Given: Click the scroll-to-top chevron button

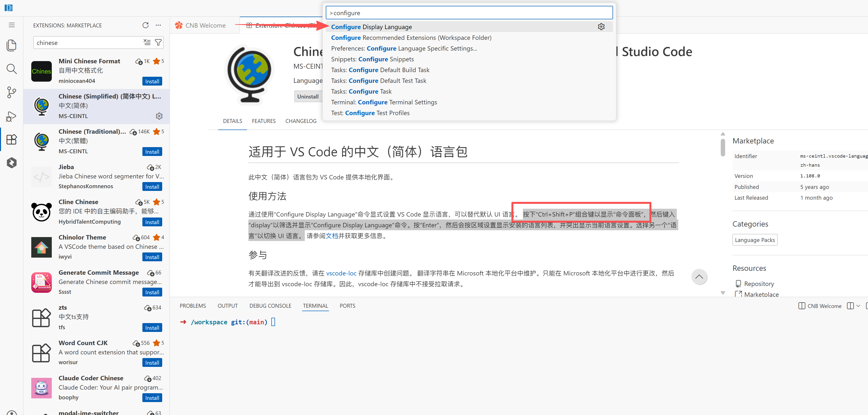Looking at the screenshot, I should [x=699, y=277].
